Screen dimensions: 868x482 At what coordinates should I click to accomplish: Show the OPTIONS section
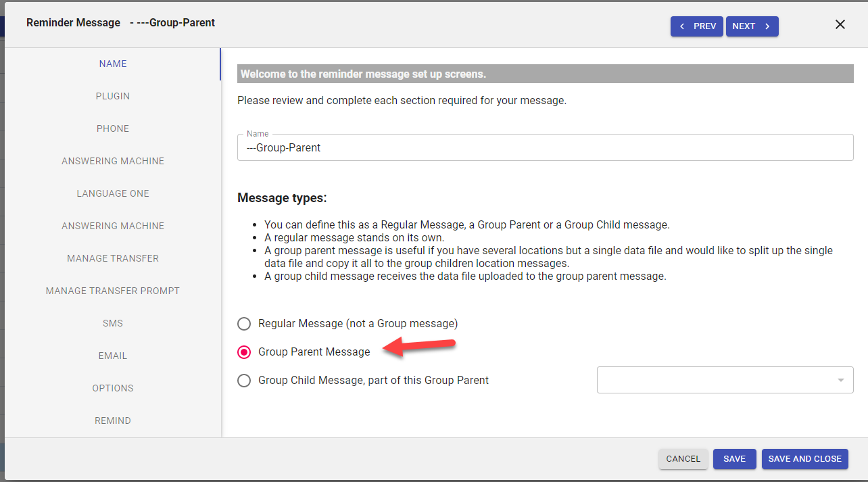113,388
